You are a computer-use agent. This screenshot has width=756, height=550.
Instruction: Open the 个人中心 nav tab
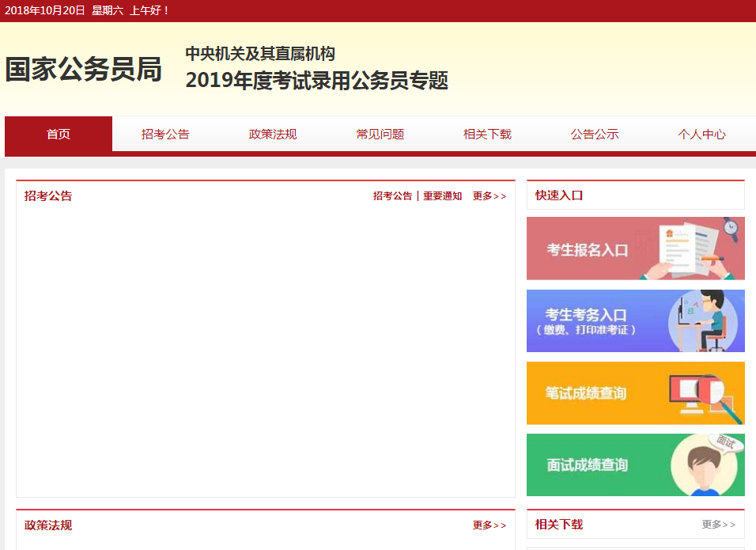[701, 134]
